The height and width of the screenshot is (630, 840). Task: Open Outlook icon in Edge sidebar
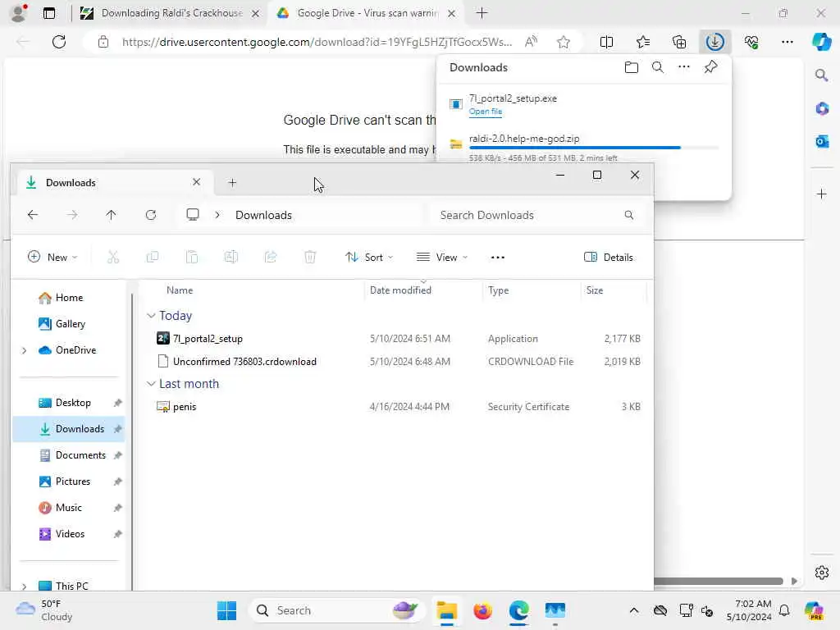pos(821,141)
